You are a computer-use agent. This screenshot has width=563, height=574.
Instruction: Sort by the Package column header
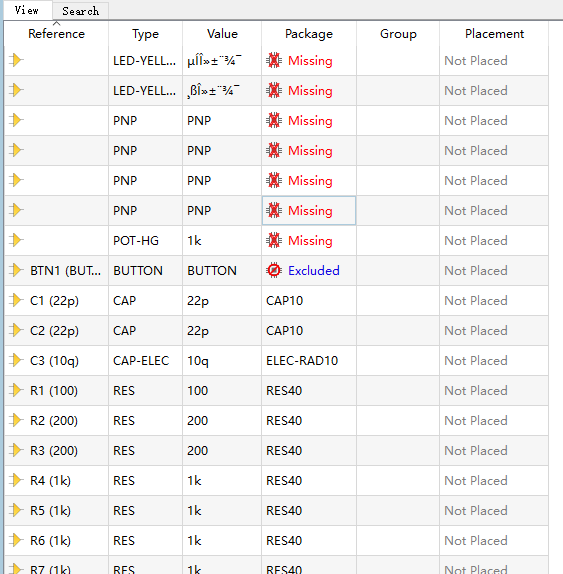(x=309, y=34)
